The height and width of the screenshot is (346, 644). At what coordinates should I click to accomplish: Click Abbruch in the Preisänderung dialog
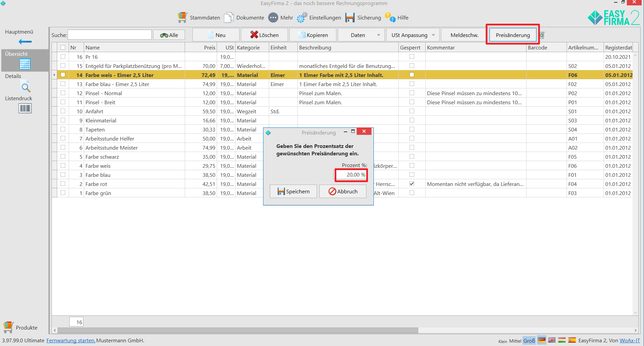tap(343, 191)
